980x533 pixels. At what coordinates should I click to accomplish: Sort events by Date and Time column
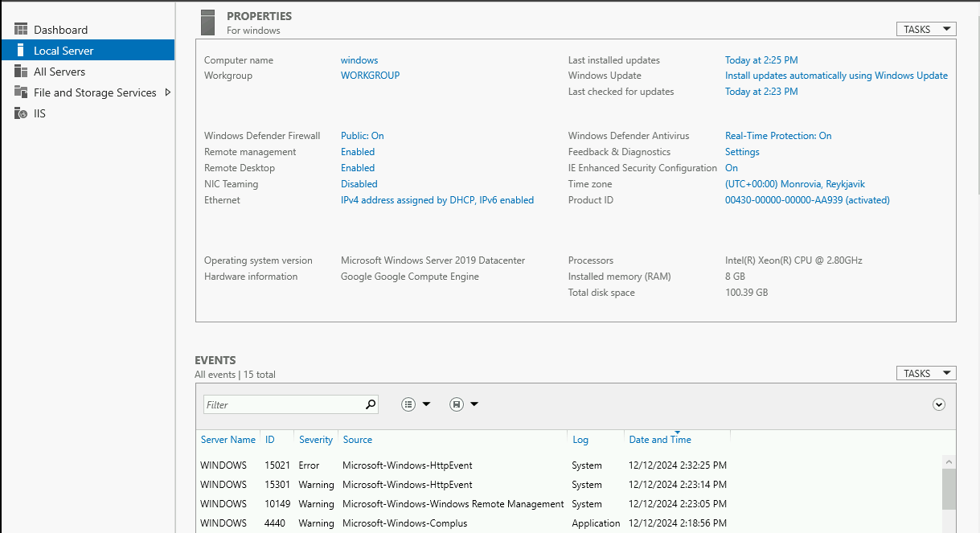pos(660,440)
